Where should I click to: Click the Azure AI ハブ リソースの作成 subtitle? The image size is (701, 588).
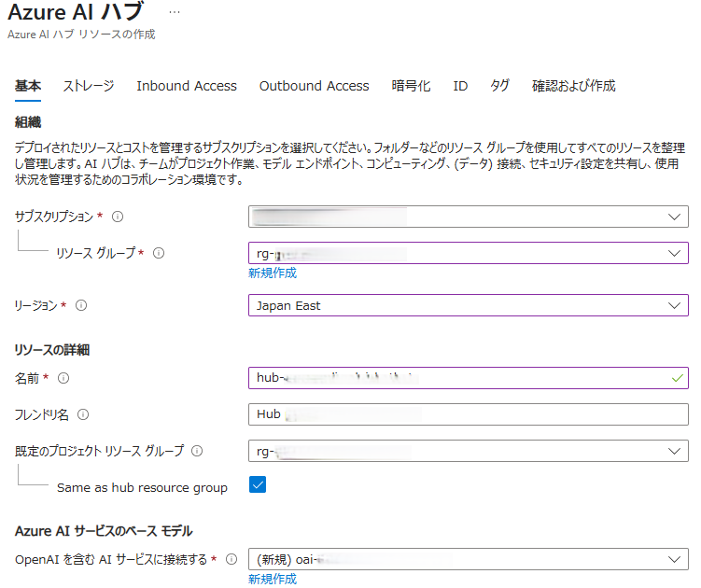[x=81, y=35]
